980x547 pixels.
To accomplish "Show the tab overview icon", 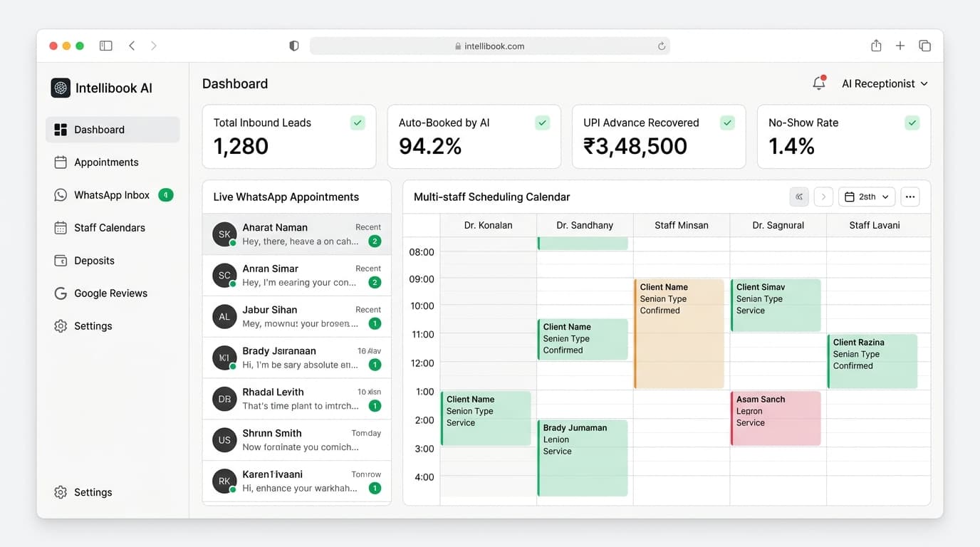I will click(x=924, y=46).
